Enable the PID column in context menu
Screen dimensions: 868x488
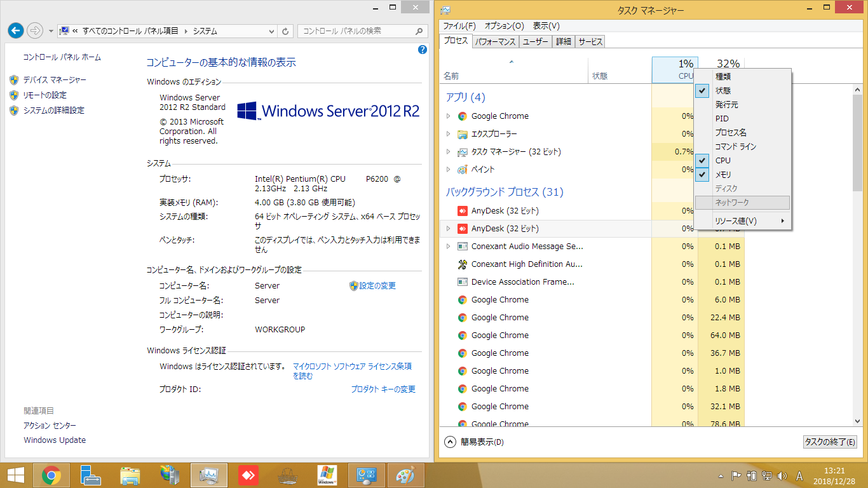tap(743, 119)
